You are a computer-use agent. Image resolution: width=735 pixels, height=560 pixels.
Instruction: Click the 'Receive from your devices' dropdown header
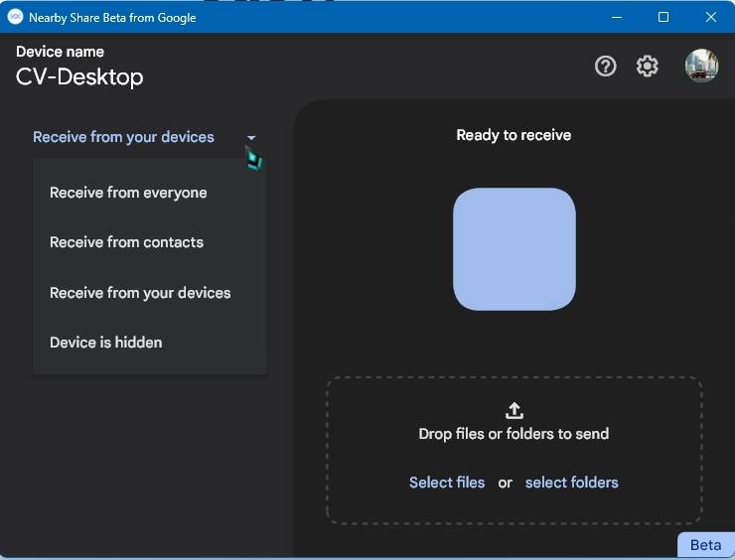123,137
